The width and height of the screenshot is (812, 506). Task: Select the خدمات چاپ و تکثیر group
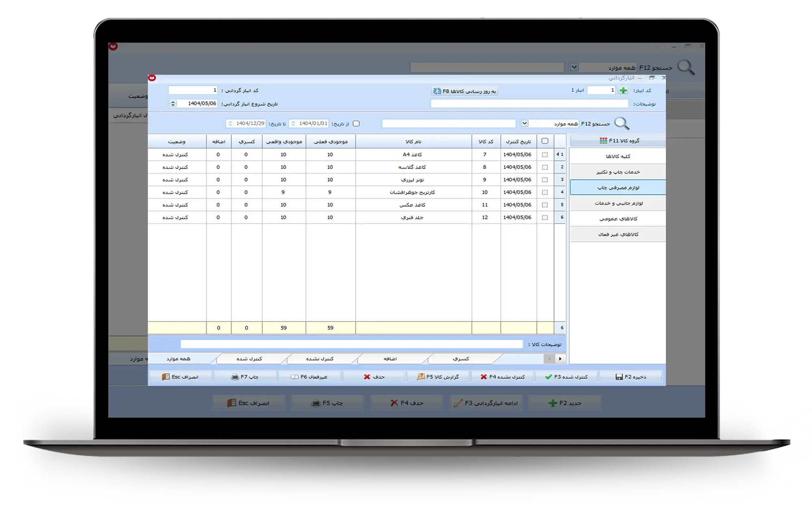pos(618,172)
